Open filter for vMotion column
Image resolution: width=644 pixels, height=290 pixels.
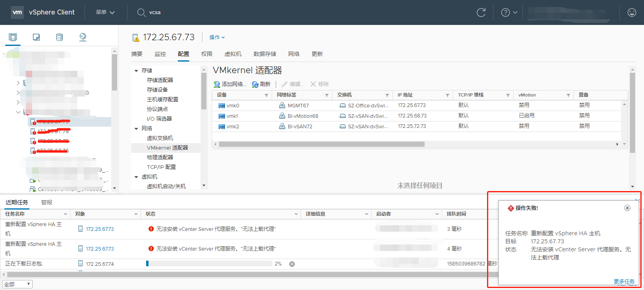(568, 95)
